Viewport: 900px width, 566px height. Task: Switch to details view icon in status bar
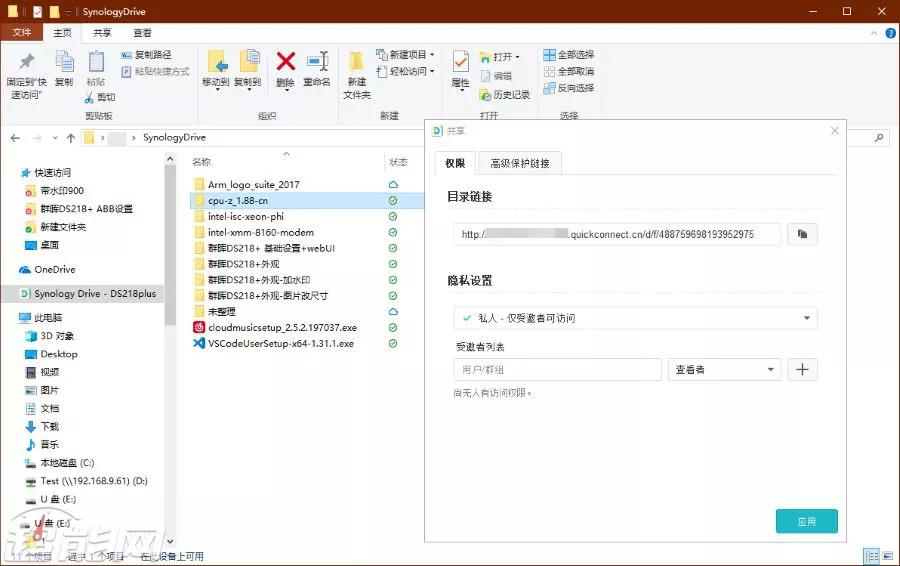[x=872, y=556]
